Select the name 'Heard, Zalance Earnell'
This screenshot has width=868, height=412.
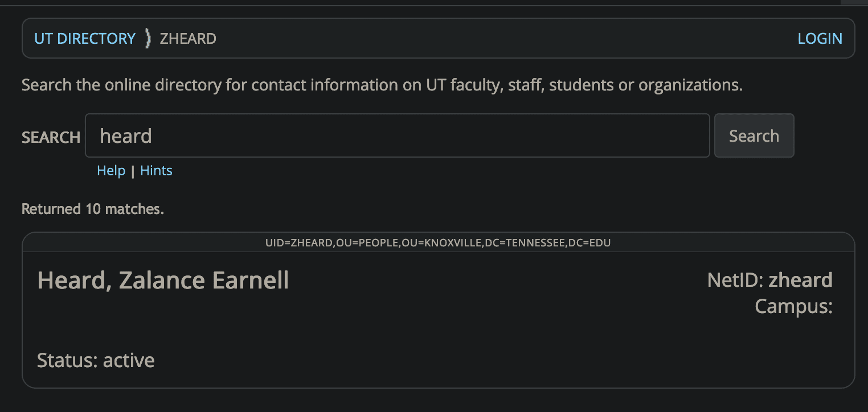[x=163, y=281]
